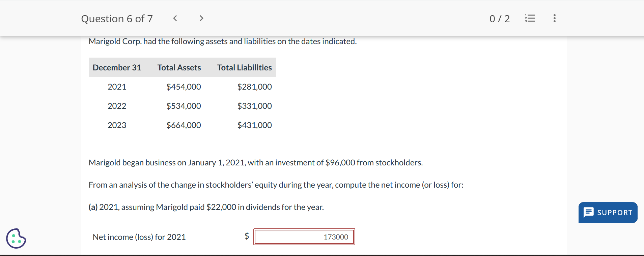Click the 0 / 2 score indicator
The width and height of the screenshot is (644, 256).
[x=499, y=19]
